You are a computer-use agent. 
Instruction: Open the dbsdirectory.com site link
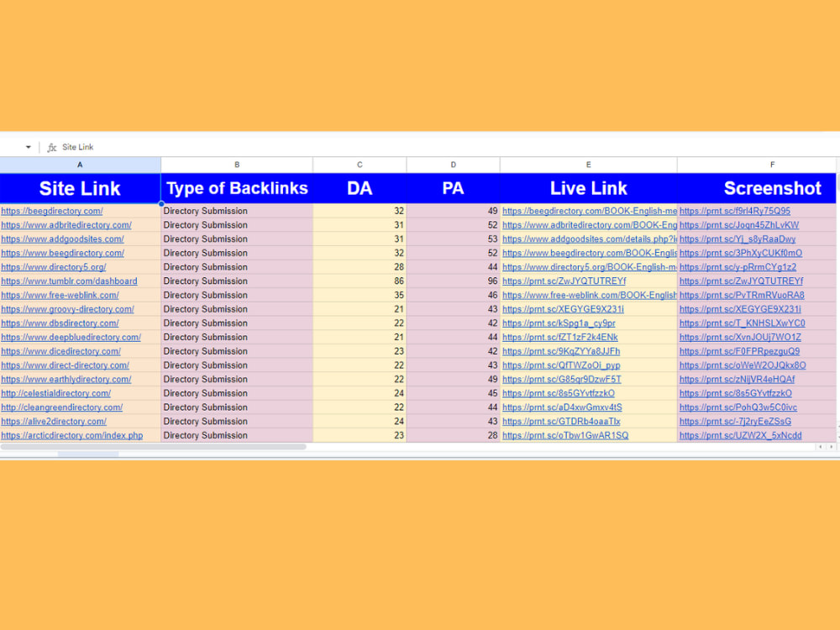pyautogui.click(x=60, y=323)
